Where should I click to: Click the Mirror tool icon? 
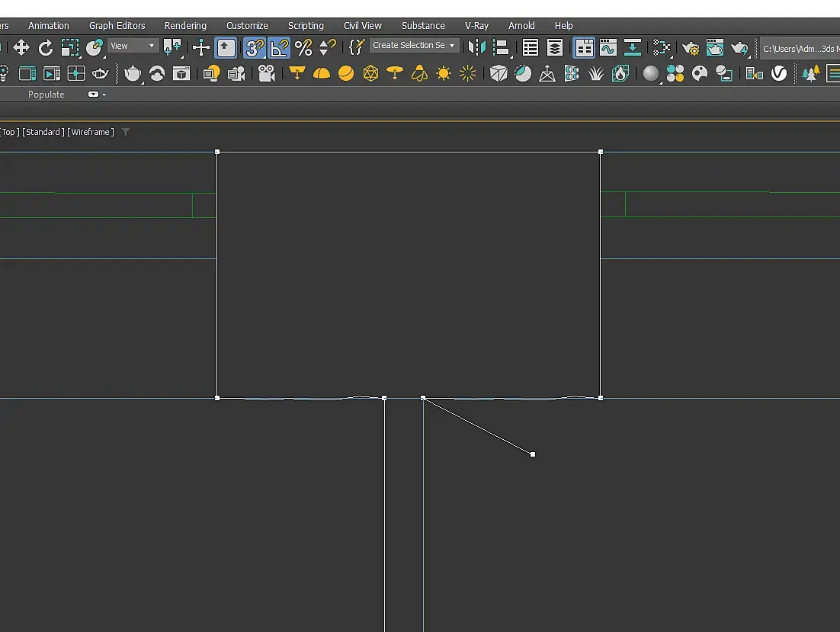click(476, 48)
